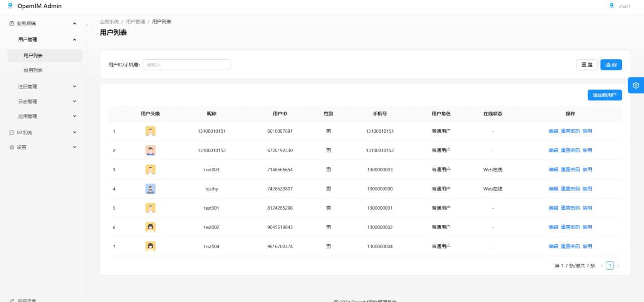This screenshot has width=644, height=302.
Task: Click the OpemIM Admin logo icon
Action: coord(10,6)
